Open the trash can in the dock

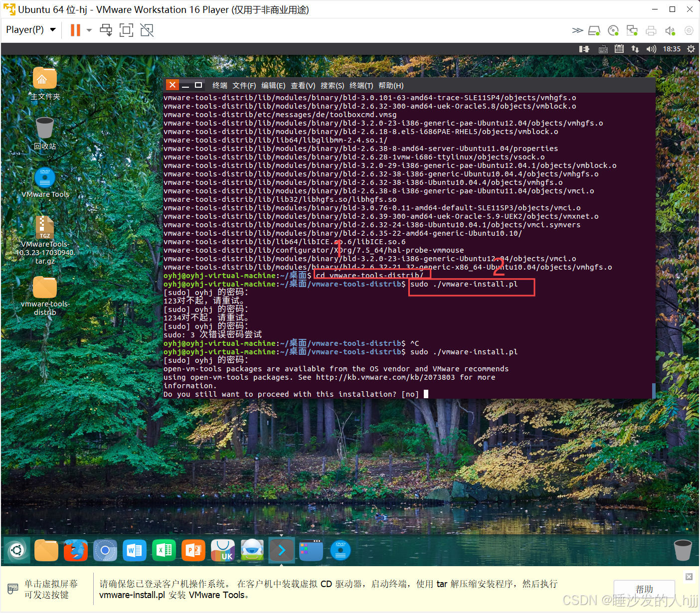click(683, 550)
